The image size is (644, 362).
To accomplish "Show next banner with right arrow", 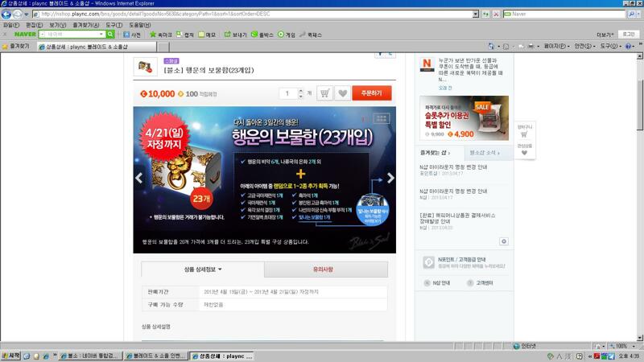I will (x=390, y=178).
